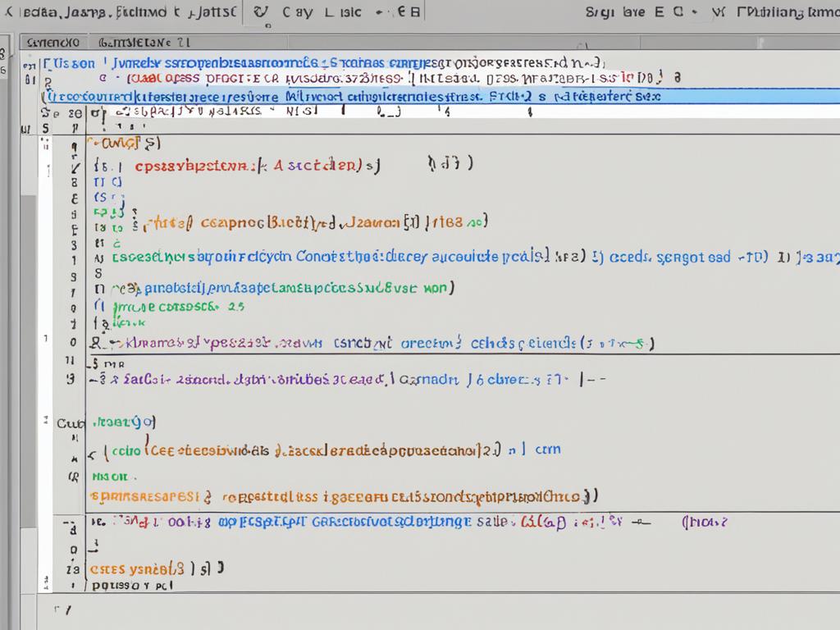Viewport: 840px width, 630px height.
Task: Open the File menu
Action: [33, 11]
